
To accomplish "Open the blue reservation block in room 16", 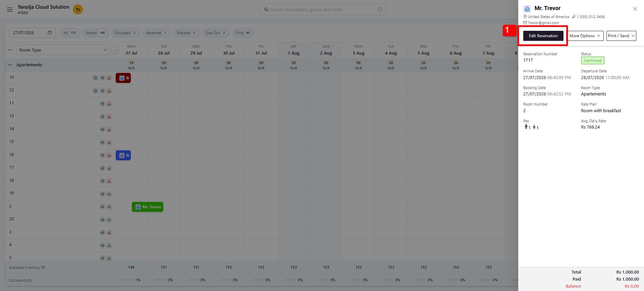I will point(123,155).
